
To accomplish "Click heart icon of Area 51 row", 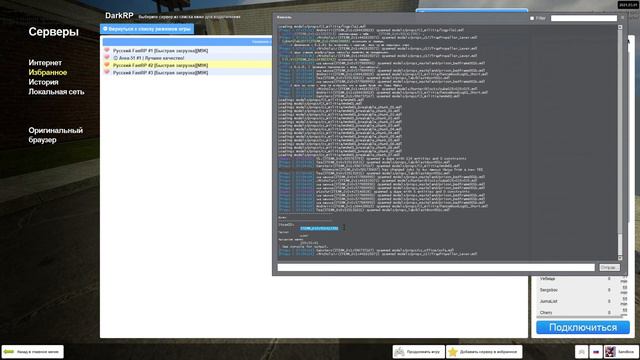I will 107,58.
